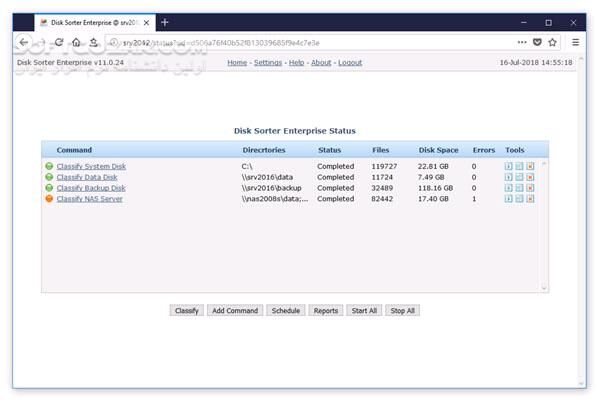Click the delete icon for Classify System Disk
This screenshot has width=600, height=403.
click(530, 166)
